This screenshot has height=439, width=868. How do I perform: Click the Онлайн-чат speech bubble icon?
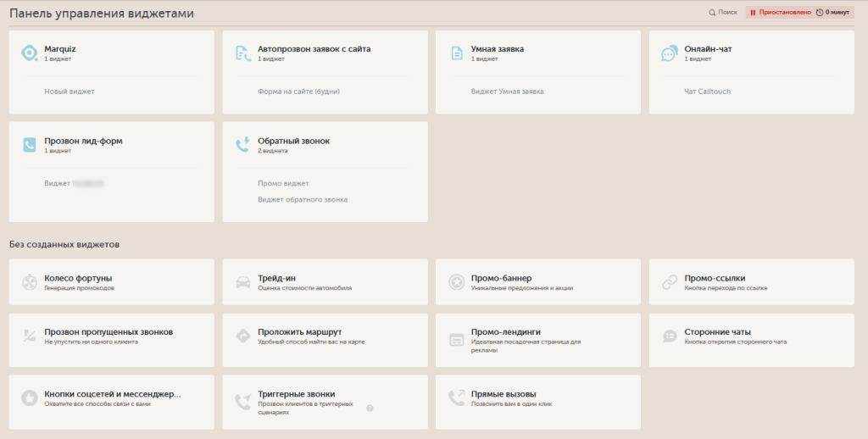click(669, 53)
